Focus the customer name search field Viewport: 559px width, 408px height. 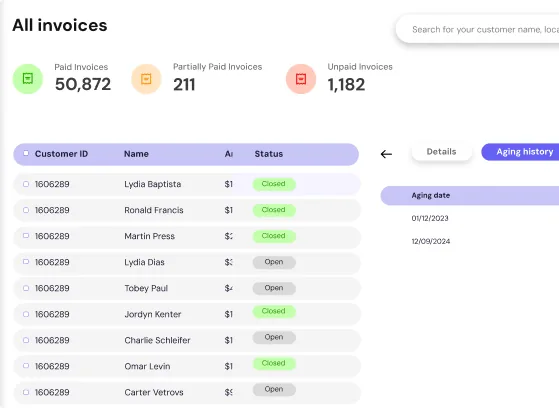click(x=477, y=29)
